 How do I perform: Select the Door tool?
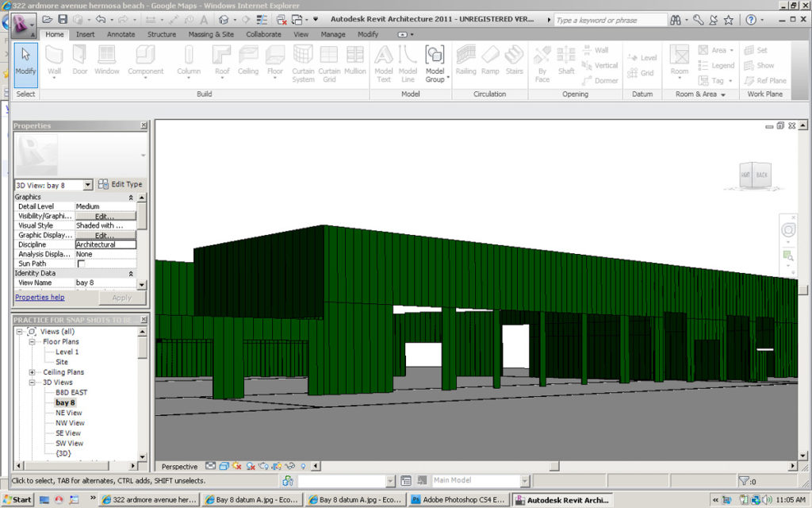click(80, 60)
